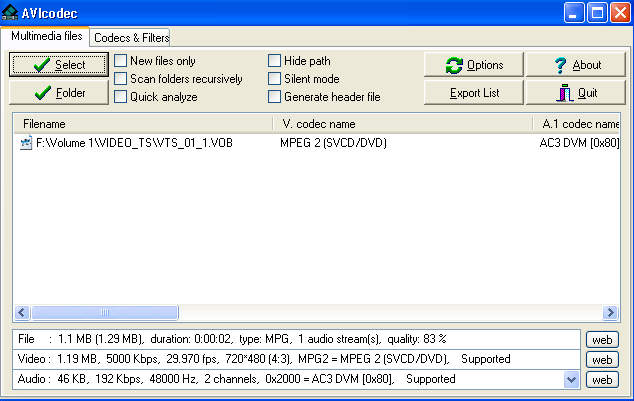634x401 pixels.
Task: Open the About dialog
Action: (x=576, y=65)
